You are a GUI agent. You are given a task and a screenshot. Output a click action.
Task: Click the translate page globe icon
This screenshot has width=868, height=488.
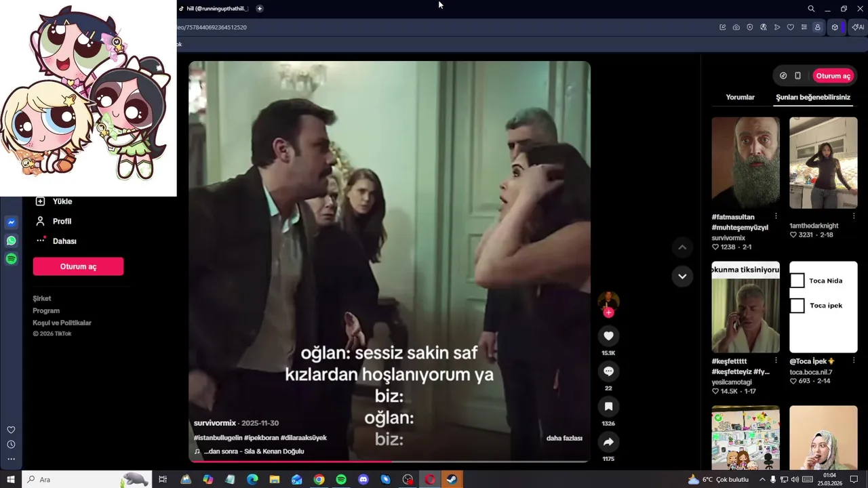coord(764,27)
